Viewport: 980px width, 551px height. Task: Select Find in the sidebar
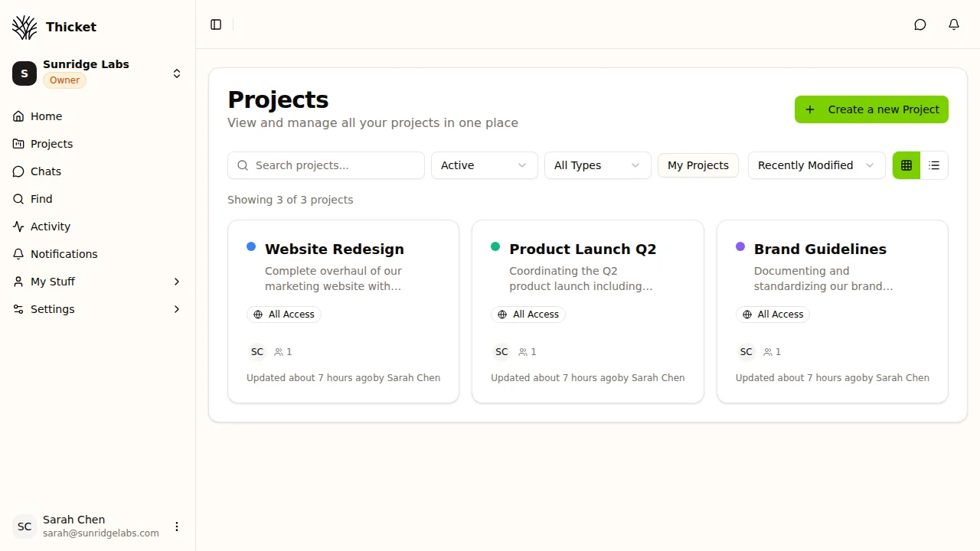coord(41,198)
